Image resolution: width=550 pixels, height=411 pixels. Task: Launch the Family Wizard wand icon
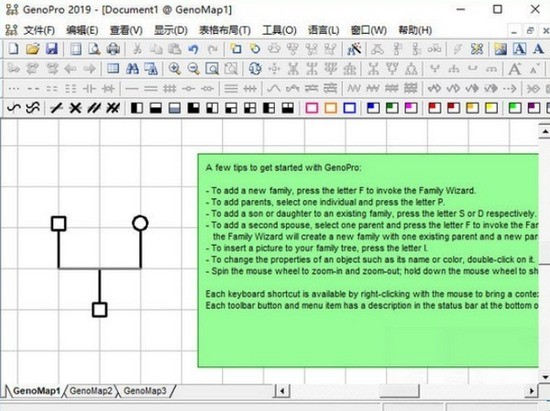pyautogui.click(x=354, y=49)
